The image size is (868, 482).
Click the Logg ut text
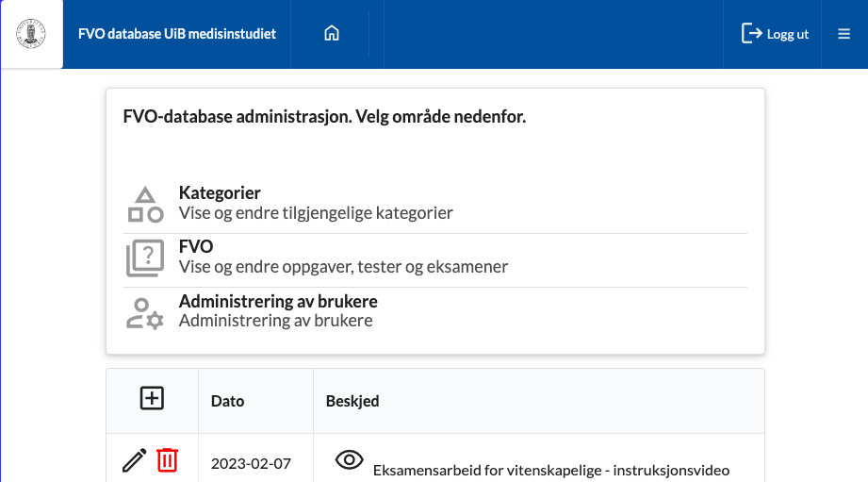click(788, 34)
